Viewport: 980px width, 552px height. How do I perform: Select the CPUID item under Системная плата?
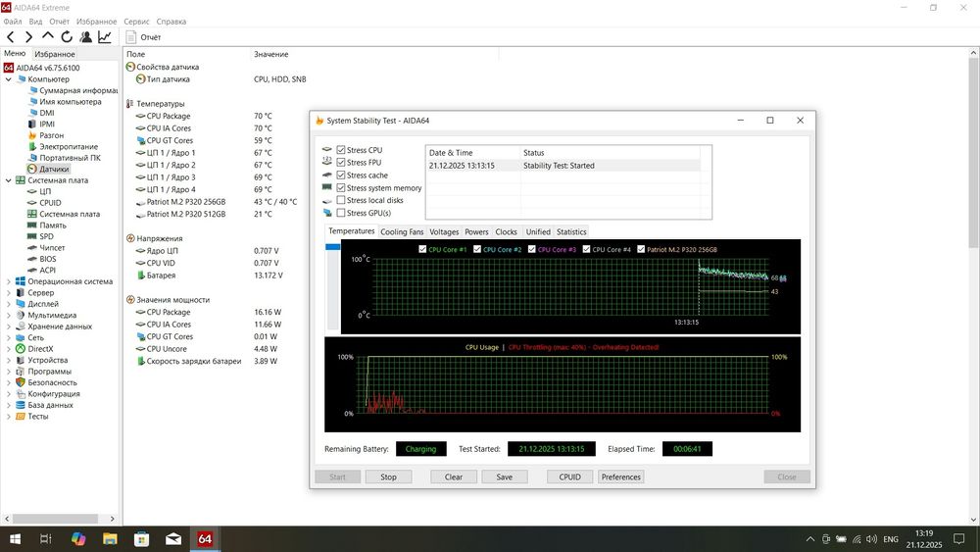coord(50,203)
